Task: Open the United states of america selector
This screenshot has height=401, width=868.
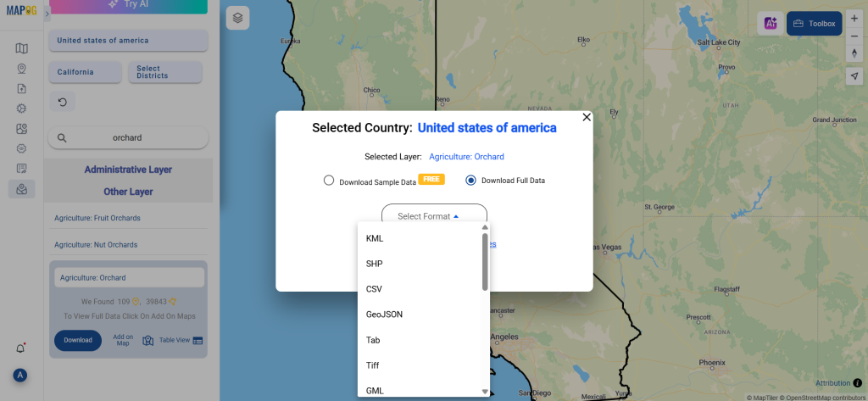Action: [x=128, y=41]
